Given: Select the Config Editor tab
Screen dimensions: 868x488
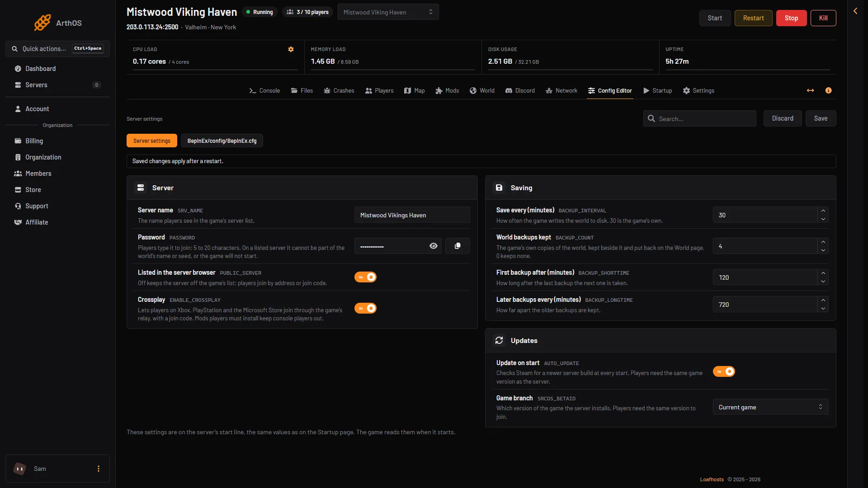Looking at the screenshot, I should pyautogui.click(x=610, y=91).
